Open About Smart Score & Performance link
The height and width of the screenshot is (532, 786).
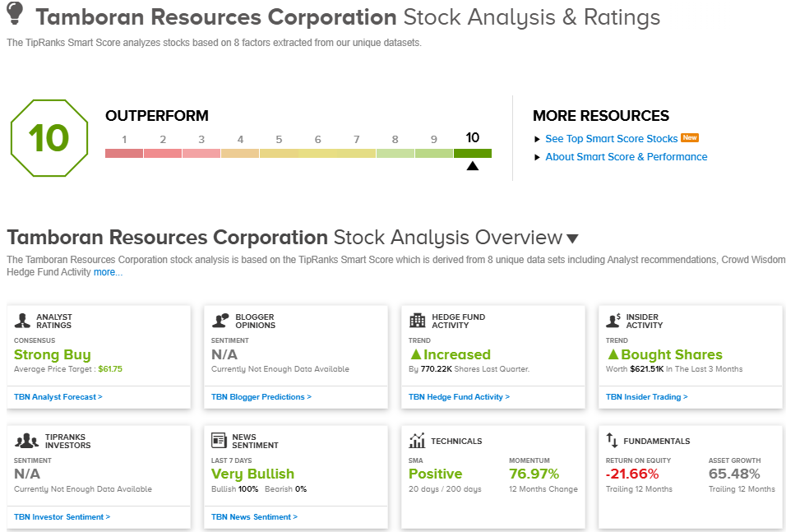tap(626, 157)
